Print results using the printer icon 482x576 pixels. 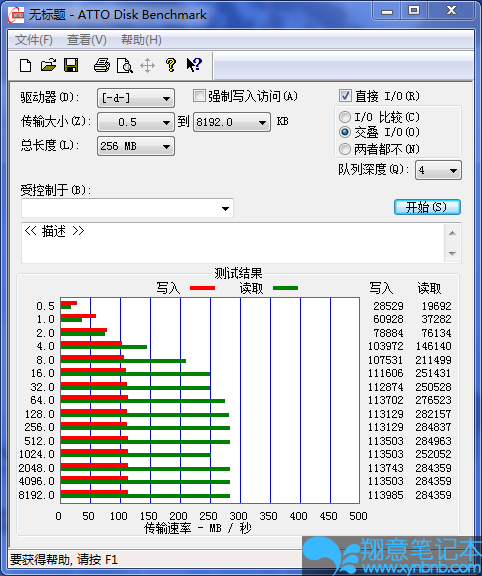pos(102,65)
